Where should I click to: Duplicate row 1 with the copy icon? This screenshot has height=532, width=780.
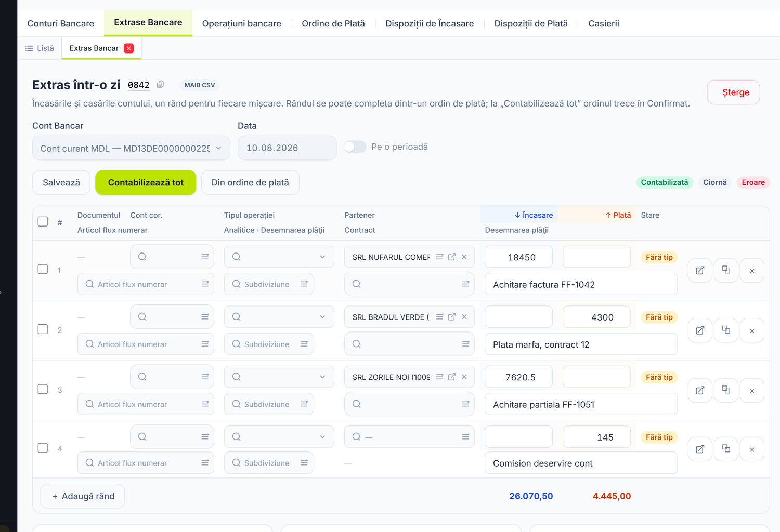coord(726,270)
